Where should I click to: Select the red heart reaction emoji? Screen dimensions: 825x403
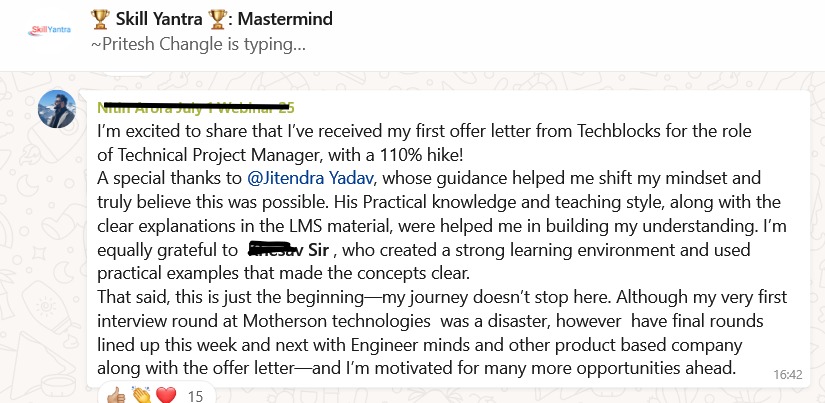[165, 395]
